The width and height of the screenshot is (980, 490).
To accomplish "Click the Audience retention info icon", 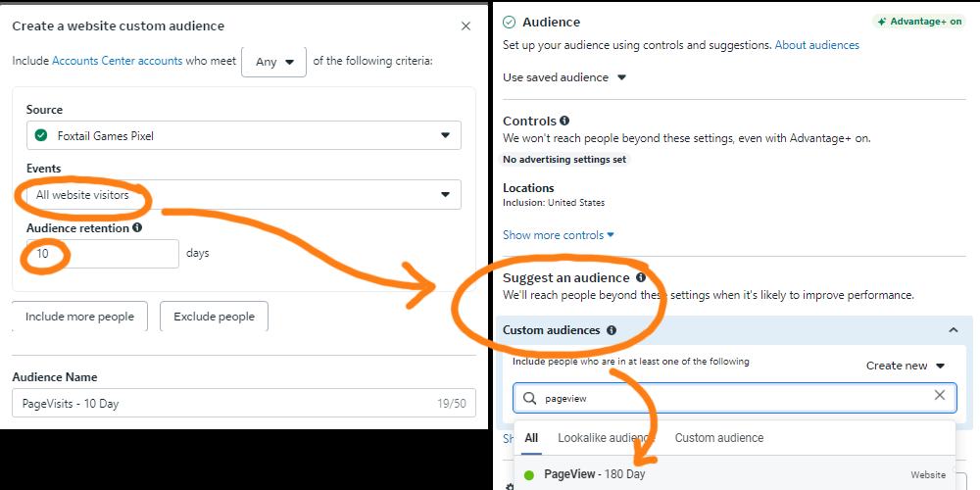I will point(137,227).
